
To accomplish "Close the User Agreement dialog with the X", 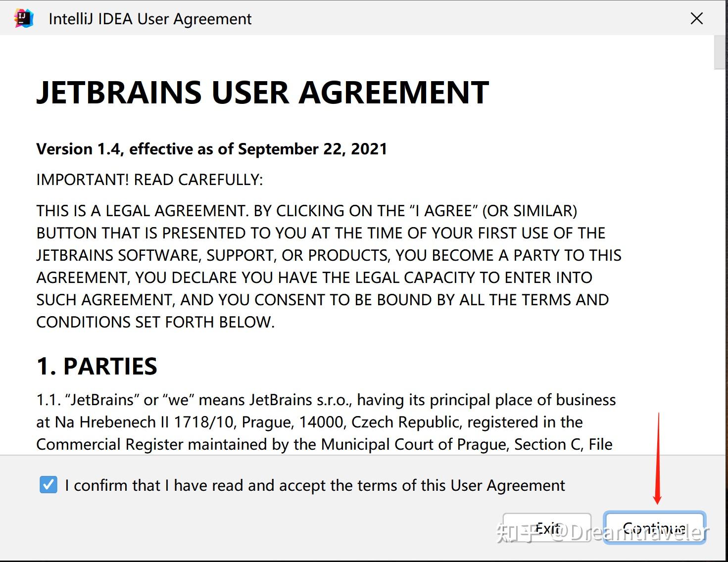I will point(696,18).
